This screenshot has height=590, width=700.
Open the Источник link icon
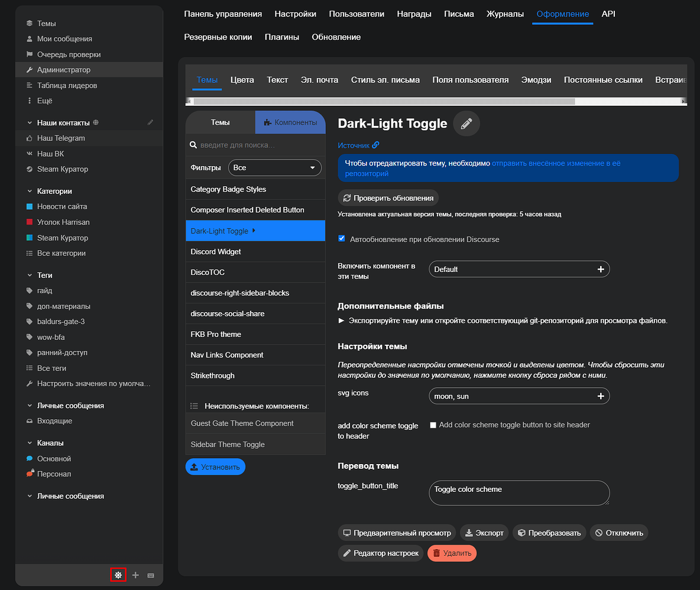tap(375, 145)
